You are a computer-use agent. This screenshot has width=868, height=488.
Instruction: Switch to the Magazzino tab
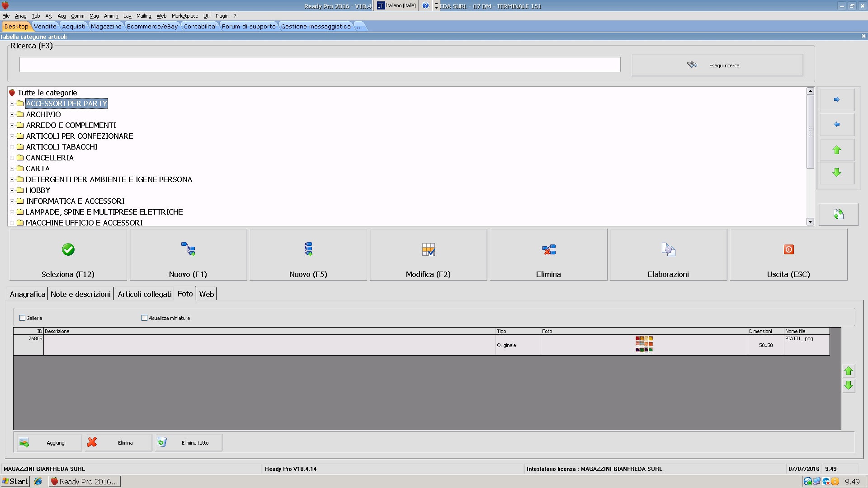pyautogui.click(x=106, y=26)
